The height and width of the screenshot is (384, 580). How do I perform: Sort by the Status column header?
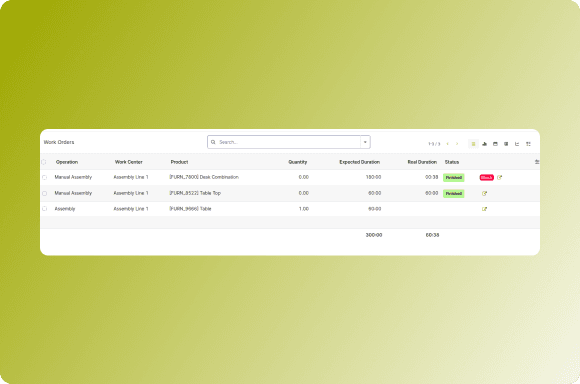[x=452, y=162]
